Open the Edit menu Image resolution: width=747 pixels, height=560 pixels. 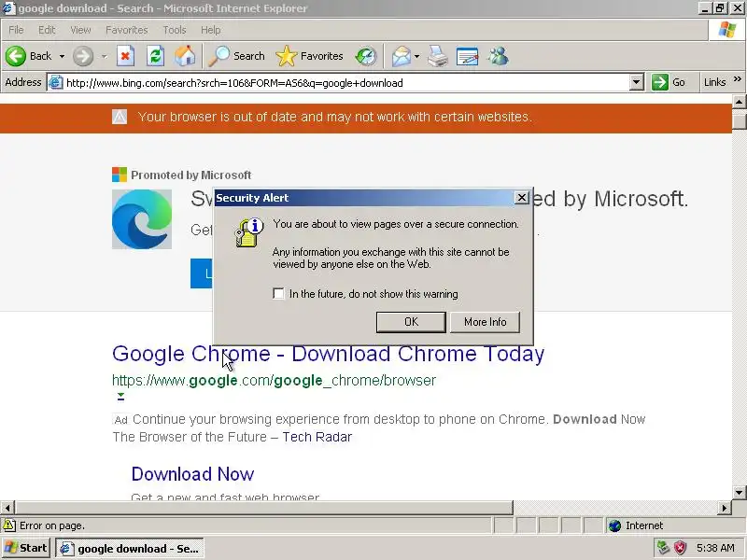point(47,30)
